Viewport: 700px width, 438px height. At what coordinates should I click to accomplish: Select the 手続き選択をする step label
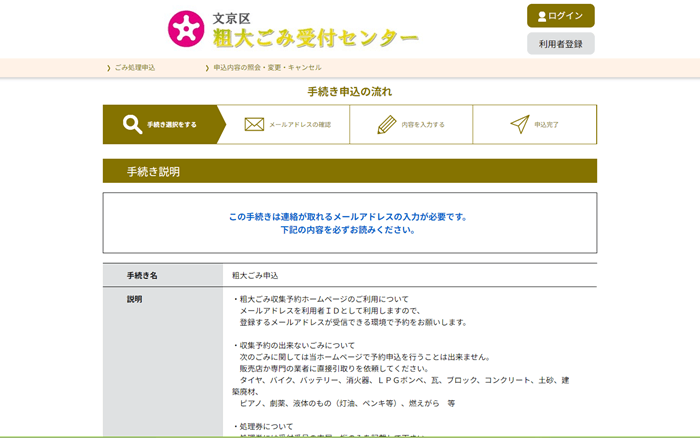pos(172,125)
